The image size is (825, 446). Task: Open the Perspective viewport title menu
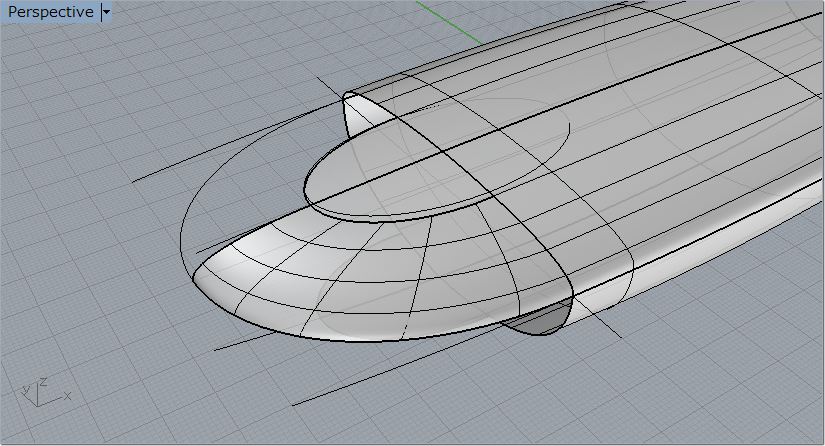coord(51,12)
